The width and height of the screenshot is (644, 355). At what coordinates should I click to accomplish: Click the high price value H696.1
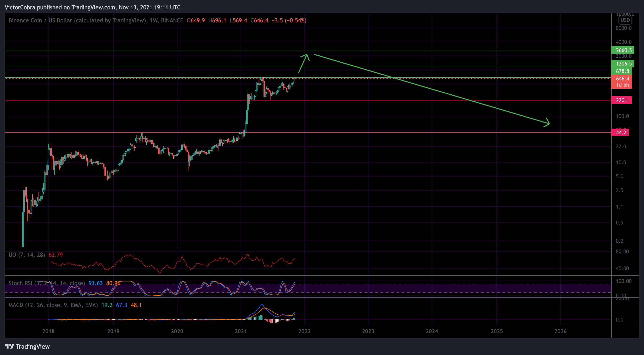click(x=217, y=20)
